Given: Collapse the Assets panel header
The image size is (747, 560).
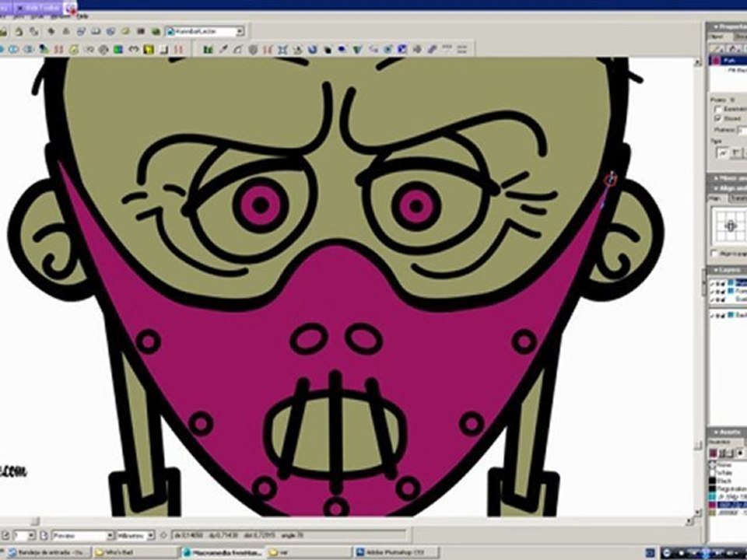Looking at the screenshot, I should pos(727,432).
